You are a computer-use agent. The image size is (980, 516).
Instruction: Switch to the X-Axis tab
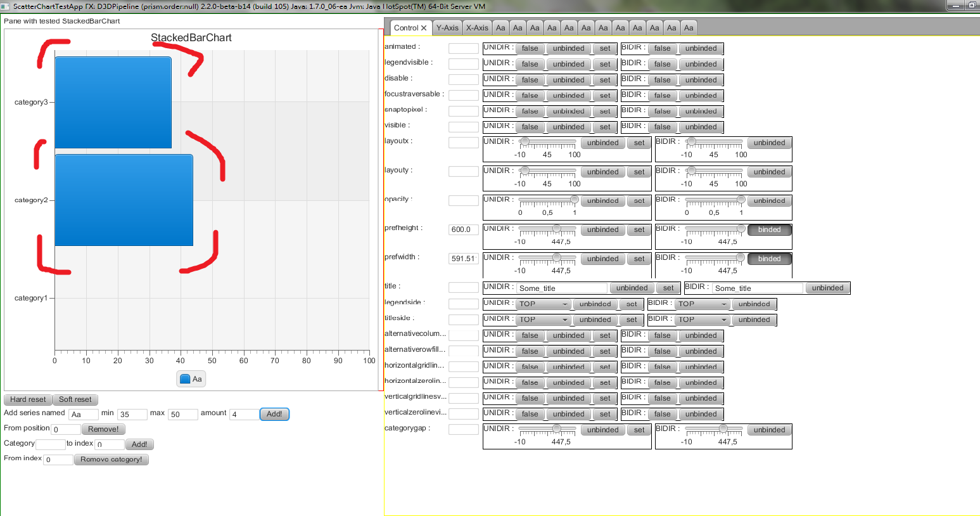(477, 28)
